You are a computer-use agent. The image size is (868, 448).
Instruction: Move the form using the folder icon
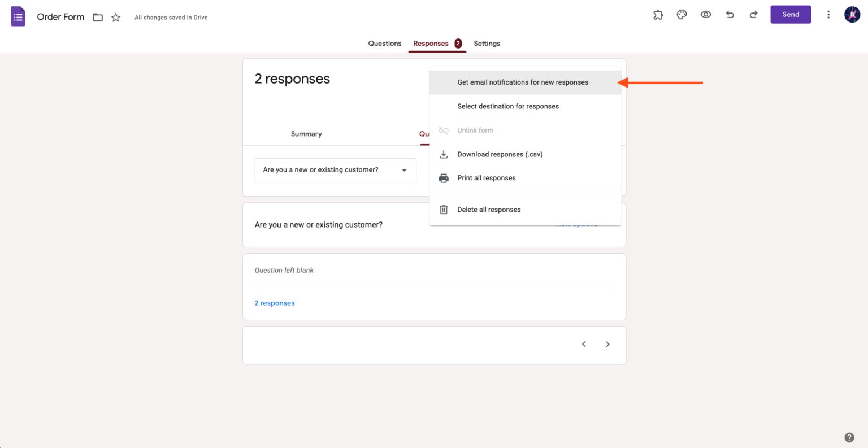[97, 17]
